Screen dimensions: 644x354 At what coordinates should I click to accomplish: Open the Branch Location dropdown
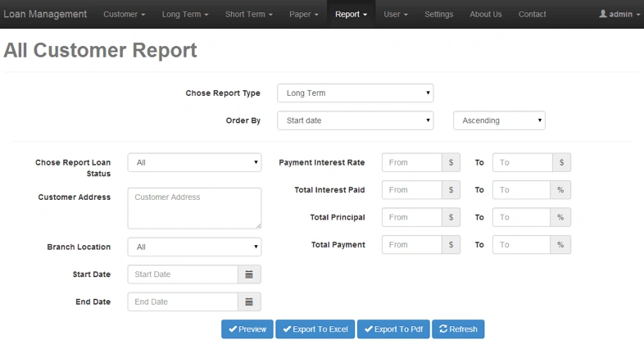[194, 247]
